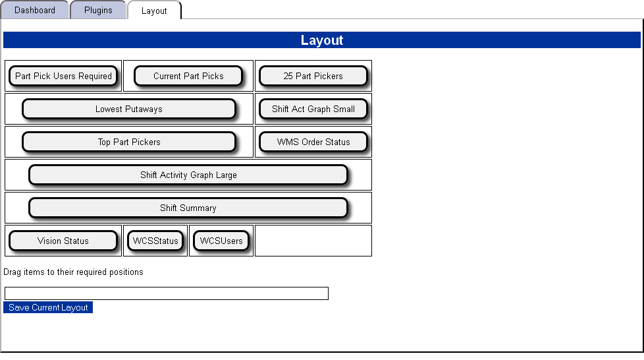Select the WCSUsers item

click(x=221, y=241)
